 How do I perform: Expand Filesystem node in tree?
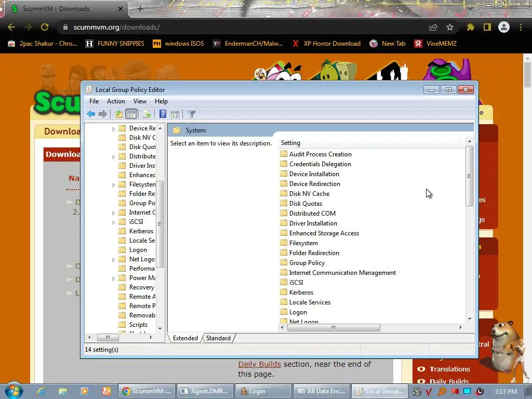(x=113, y=185)
